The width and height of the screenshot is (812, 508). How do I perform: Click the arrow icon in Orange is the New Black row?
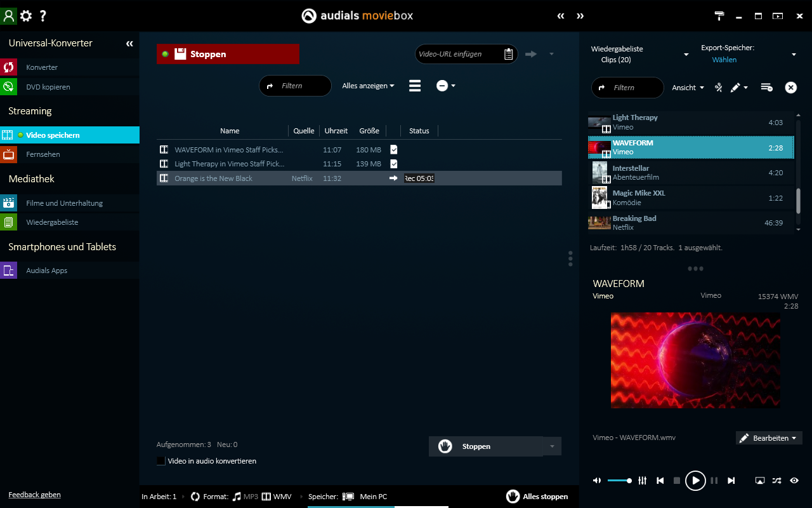pyautogui.click(x=393, y=178)
